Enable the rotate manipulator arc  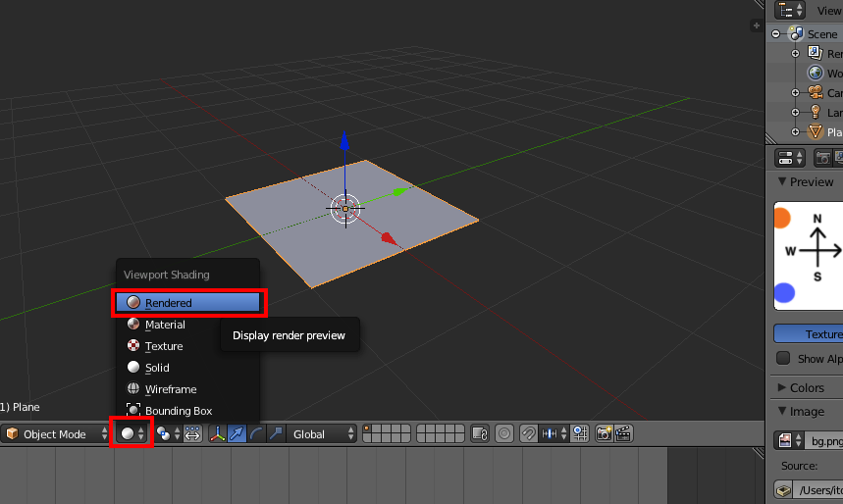pos(256,433)
